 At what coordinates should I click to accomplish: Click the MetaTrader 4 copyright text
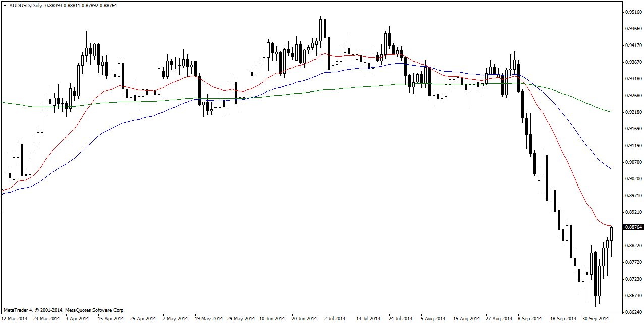64,310
